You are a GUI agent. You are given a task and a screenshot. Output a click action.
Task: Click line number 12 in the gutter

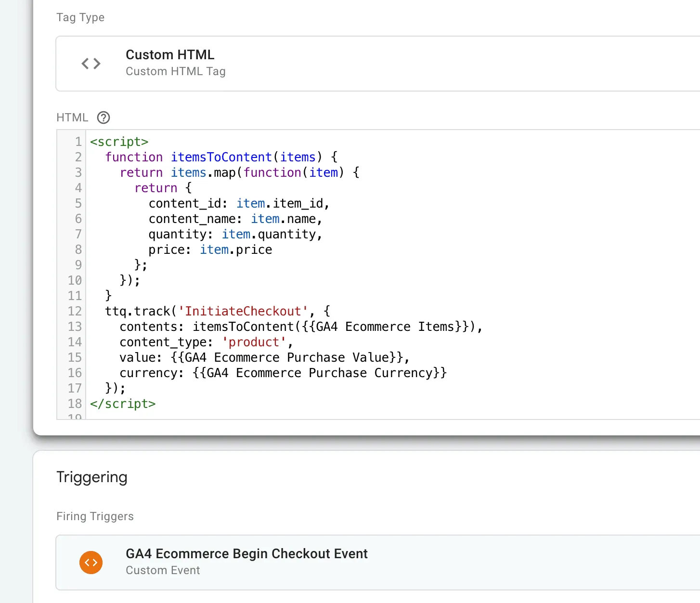point(75,311)
